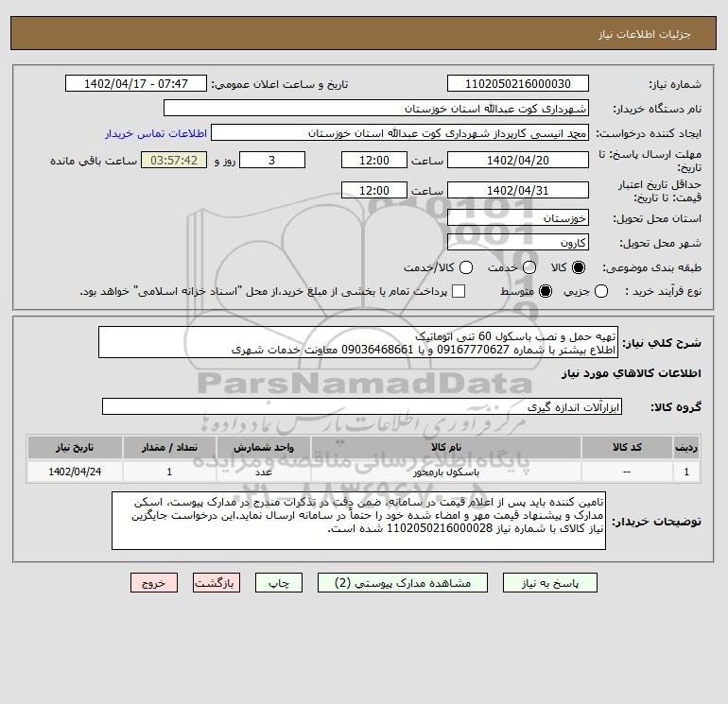The image size is (728, 704).
Task: Click the buyer organization name field
Action: tap(376, 109)
